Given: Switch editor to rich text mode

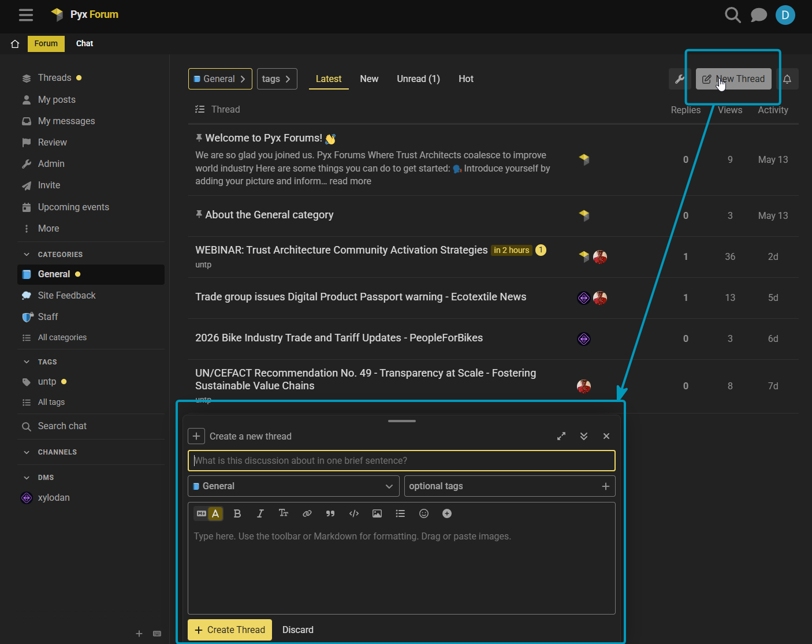Looking at the screenshot, I should tap(215, 513).
